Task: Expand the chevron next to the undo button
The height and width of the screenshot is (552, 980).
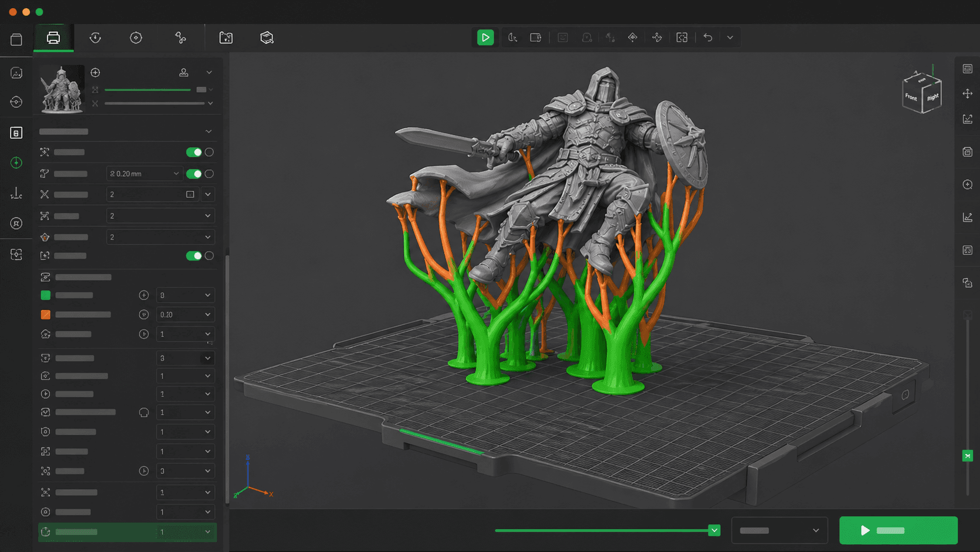Action: (x=730, y=37)
